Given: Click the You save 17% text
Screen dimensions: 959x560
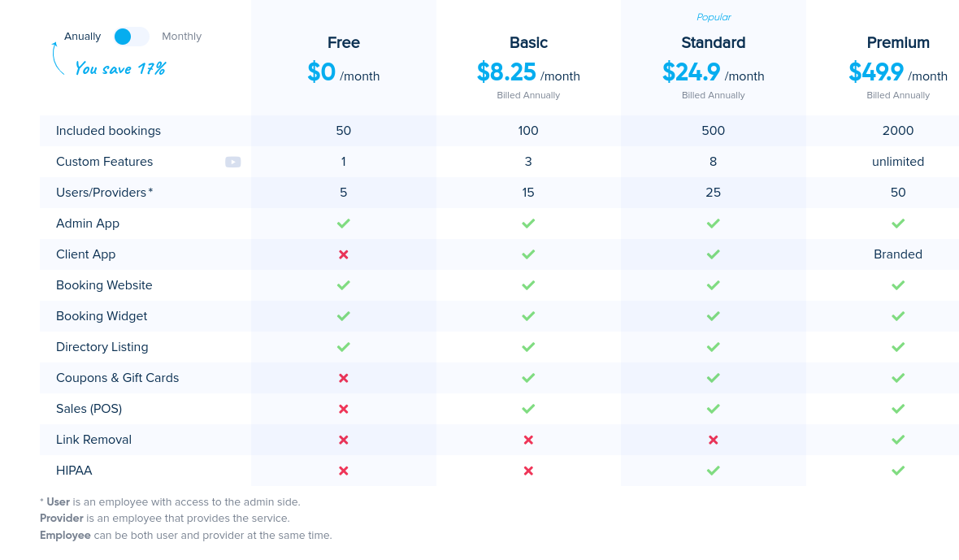Looking at the screenshot, I should [x=119, y=68].
